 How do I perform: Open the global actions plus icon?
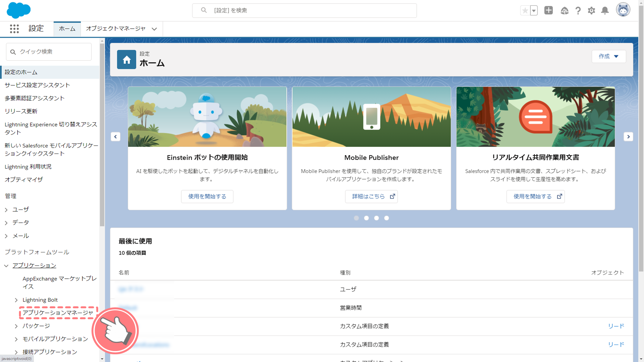point(548,10)
